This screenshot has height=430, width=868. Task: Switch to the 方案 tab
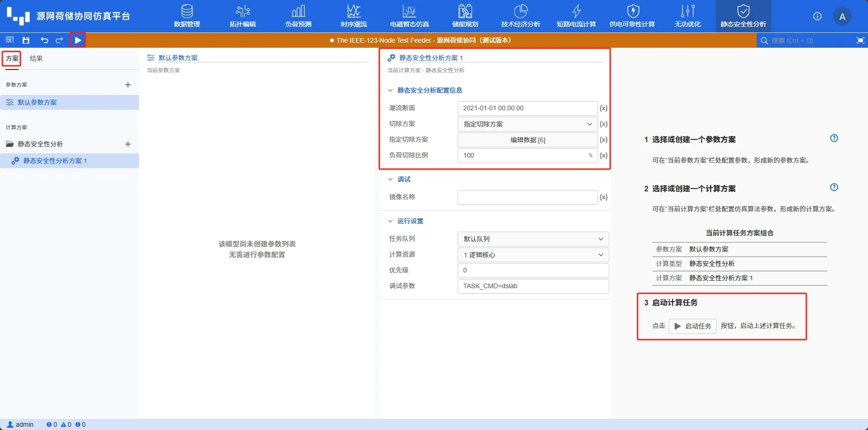coord(12,58)
